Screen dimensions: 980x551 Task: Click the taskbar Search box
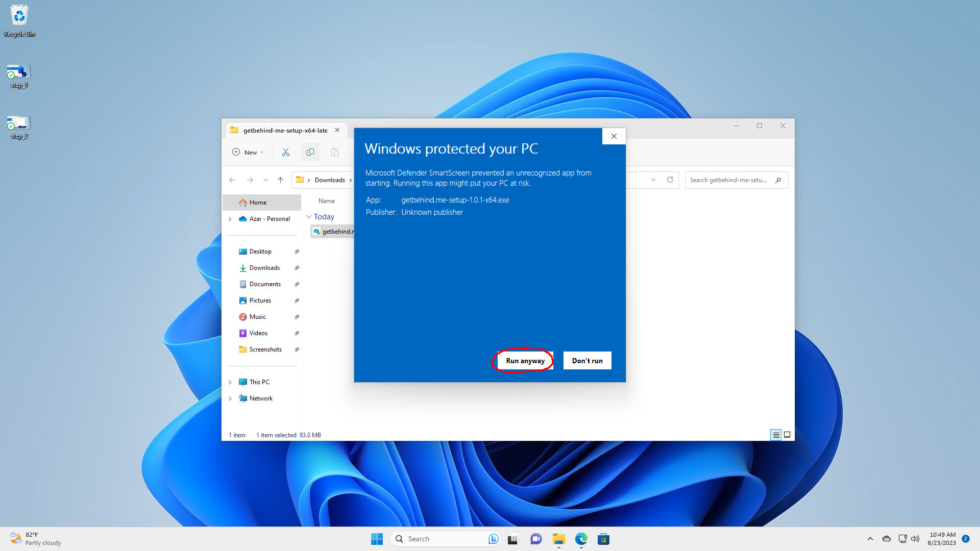445,539
